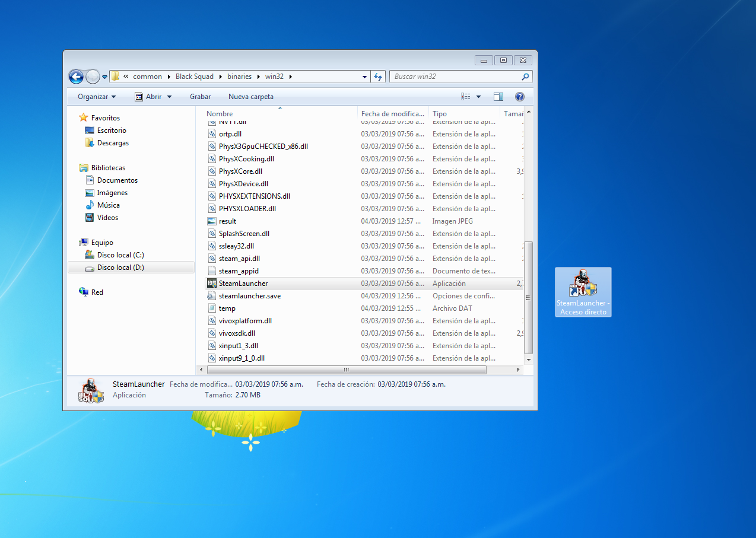The width and height of the screenshot is (756, 538).
Task: Open dropdown arrow next to Abrir
Action: [x=169, y=97]
